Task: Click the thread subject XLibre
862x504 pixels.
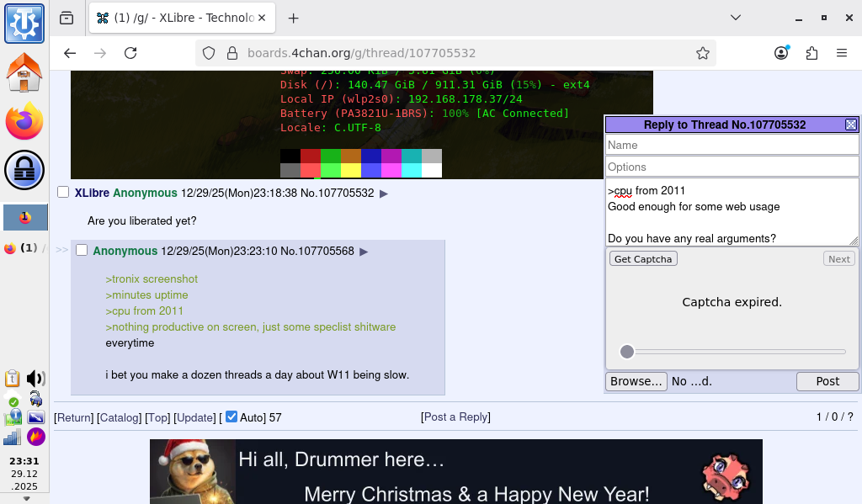Action: (92, 193)
